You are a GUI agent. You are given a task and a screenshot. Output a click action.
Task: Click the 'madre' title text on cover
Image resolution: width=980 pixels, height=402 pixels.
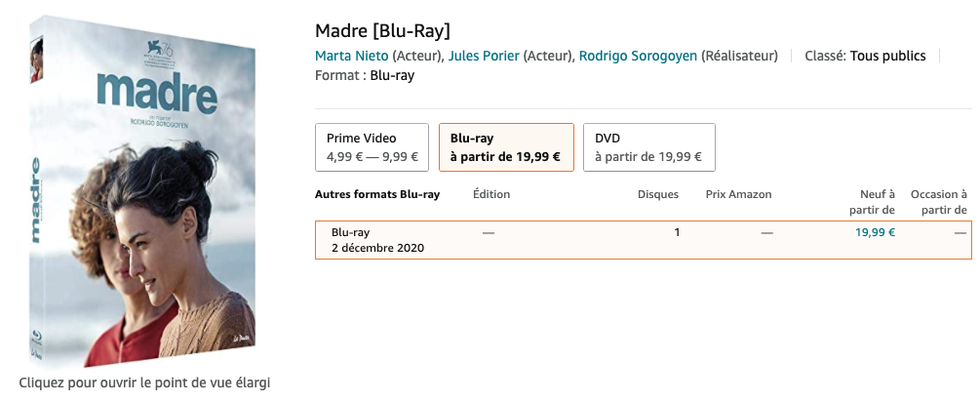(157, 93)
